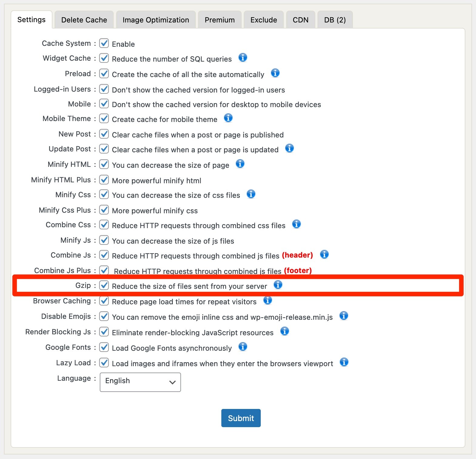
Task: Show info about Combine Css
Action: pos(296,224)
